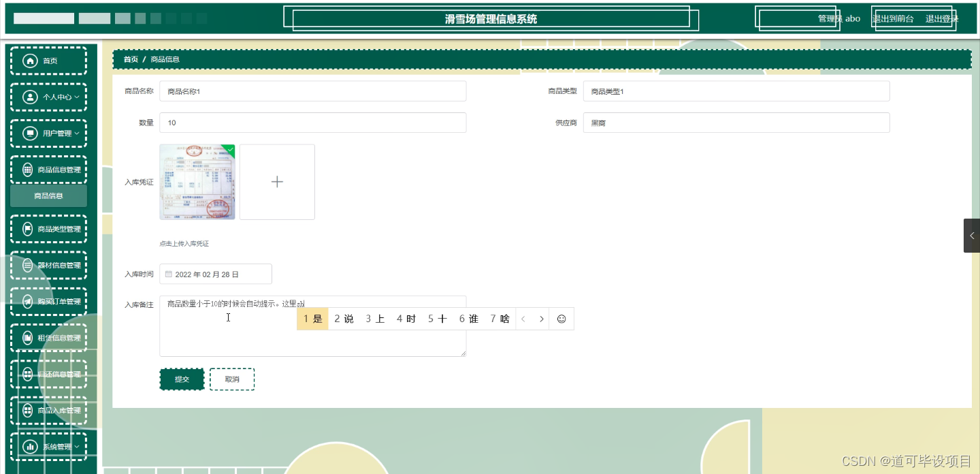Expand the 用户管理 menu chevron
The image size is (980, 474).
pos(77,133)
